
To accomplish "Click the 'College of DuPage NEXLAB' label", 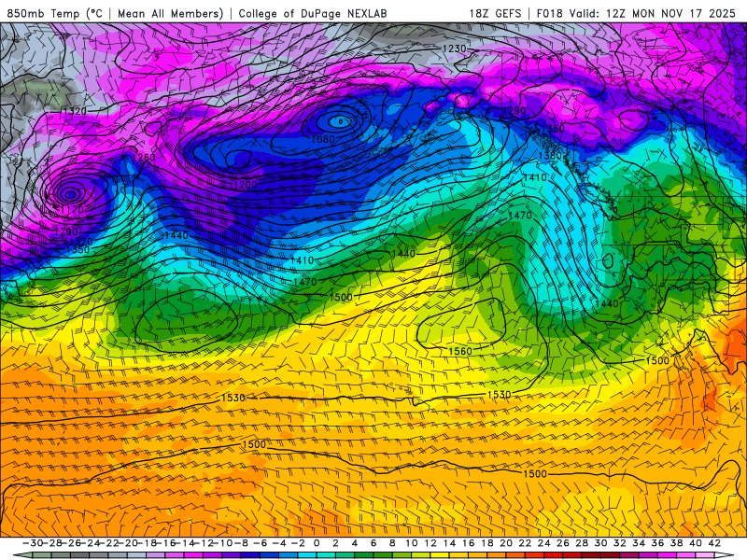I will [313, 13].
